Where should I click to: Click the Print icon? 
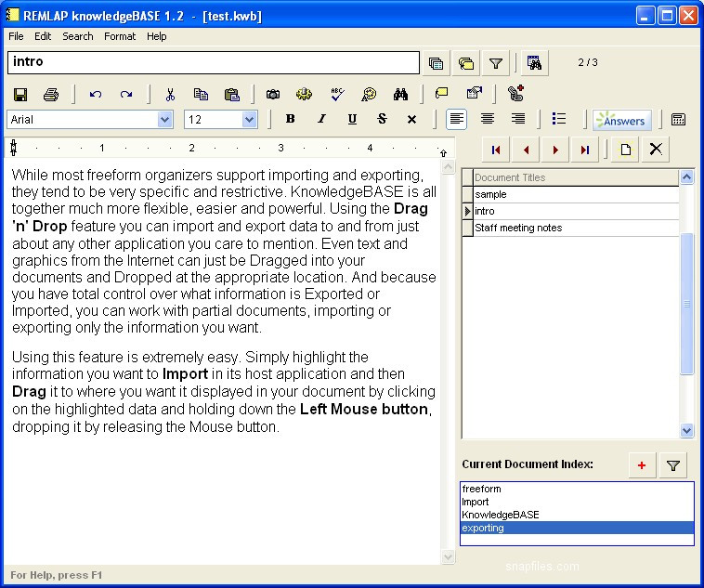[x=51, y=95]
